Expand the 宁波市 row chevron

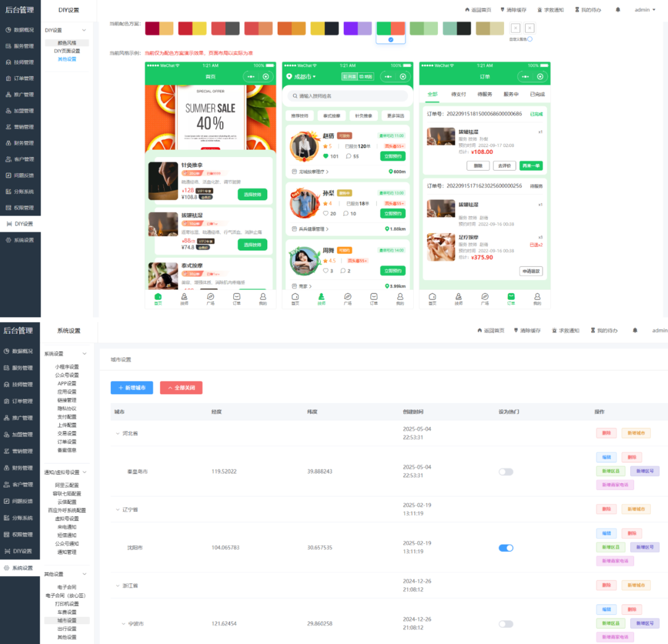click(122, 624)
